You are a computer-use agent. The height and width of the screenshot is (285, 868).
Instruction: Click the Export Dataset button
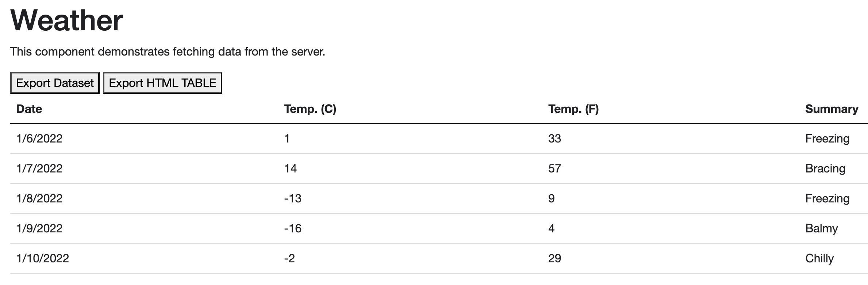55,83
